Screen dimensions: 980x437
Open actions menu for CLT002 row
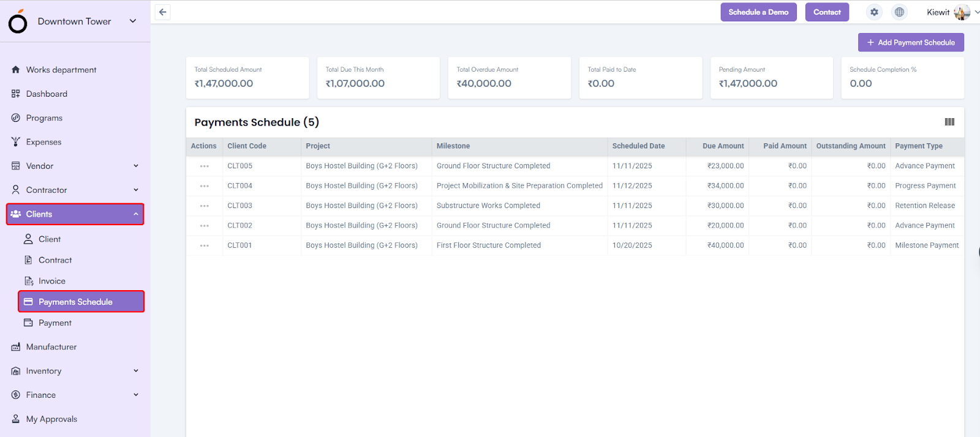pyautogui.click(x=204, y=226)
